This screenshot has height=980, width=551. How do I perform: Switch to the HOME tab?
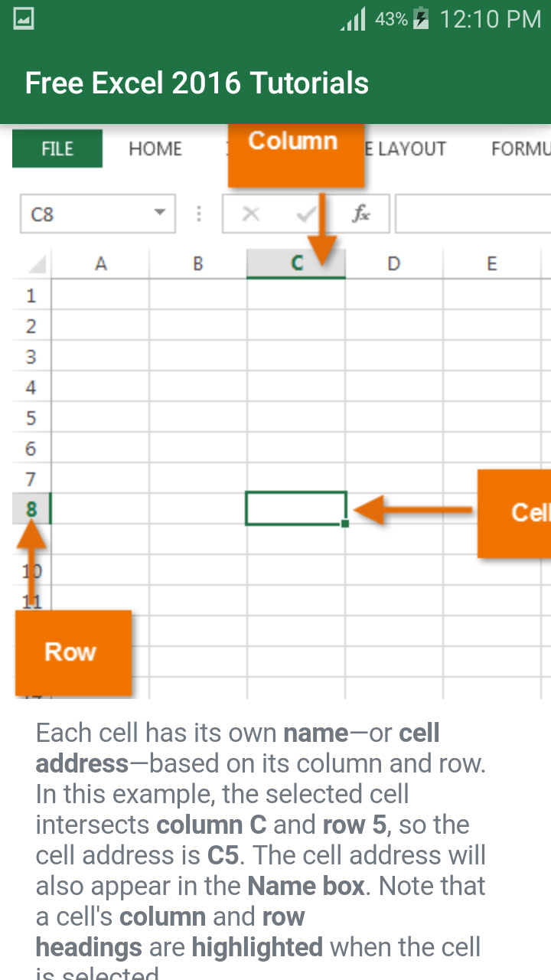pyautogui.click(x=155, y=149)
